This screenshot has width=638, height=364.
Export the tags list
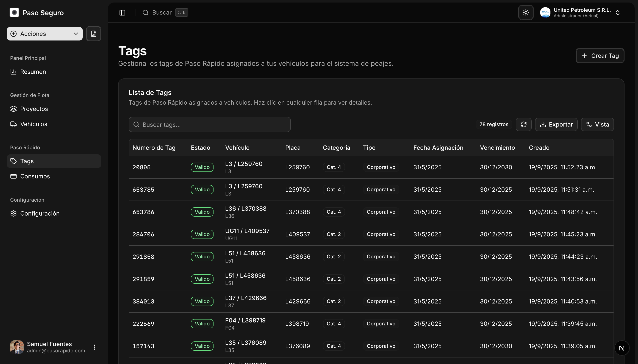coord(556,124)
